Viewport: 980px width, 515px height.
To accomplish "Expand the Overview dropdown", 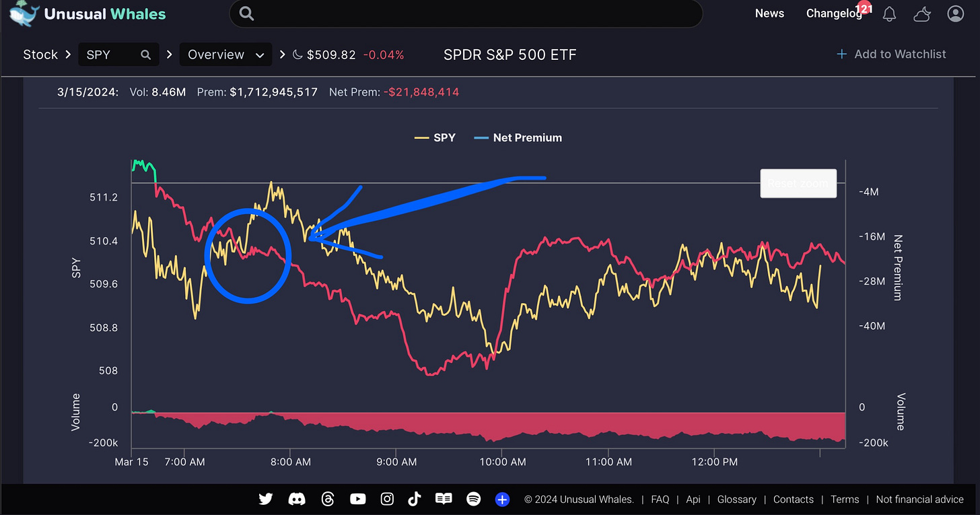I will coord(225,55).
